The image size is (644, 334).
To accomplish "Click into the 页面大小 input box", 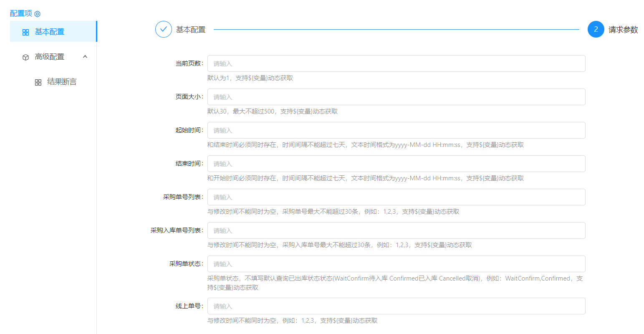I will (396, 97).
